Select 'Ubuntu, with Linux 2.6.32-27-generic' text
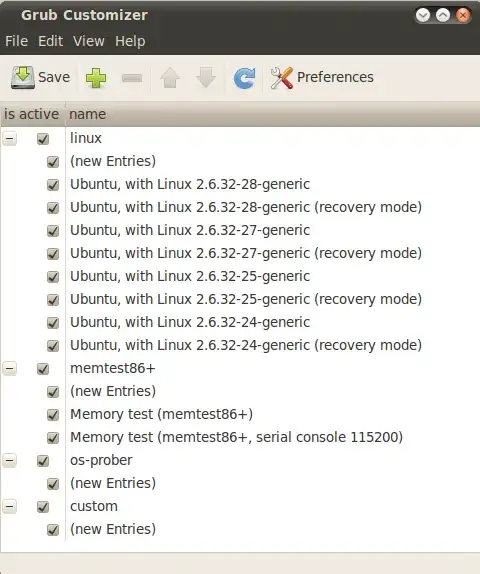 pyautogui.click(x=190, y=230)
